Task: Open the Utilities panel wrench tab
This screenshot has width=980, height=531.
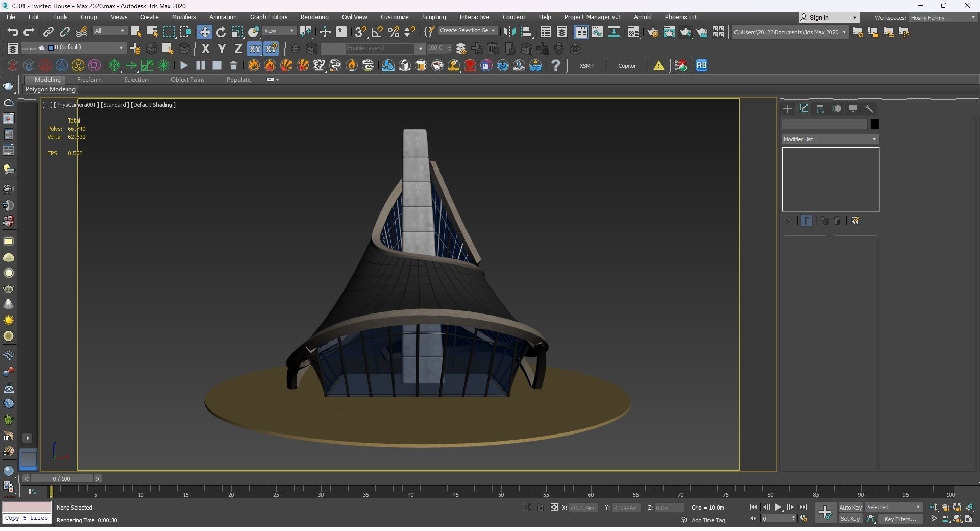Action: [869, 109]
